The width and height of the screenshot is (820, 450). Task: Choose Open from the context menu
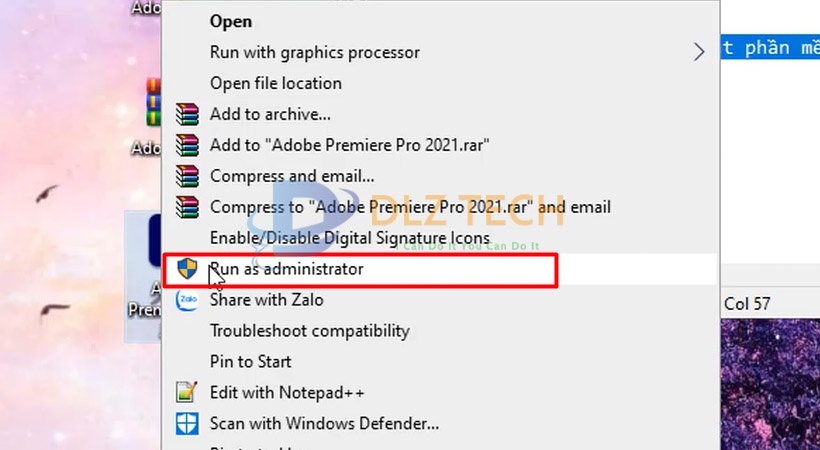pos(231,21)
